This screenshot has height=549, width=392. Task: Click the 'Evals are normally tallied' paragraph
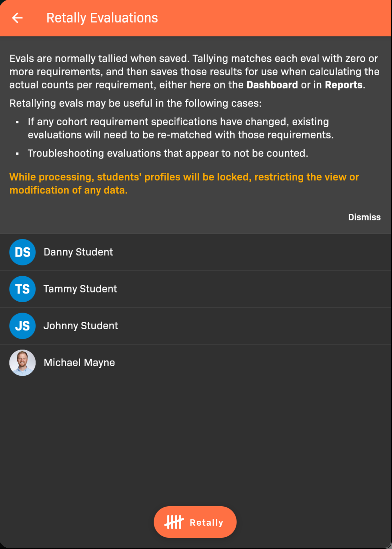[194, 72]
